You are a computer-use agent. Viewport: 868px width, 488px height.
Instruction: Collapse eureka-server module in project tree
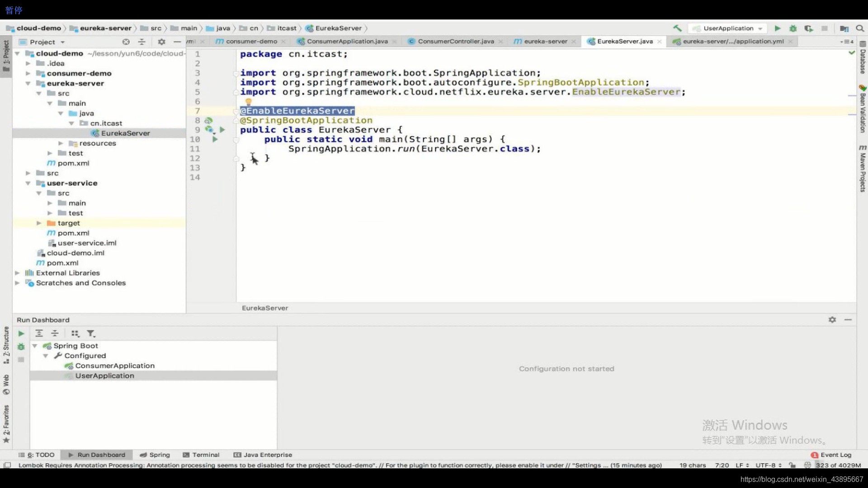pos(28,83)
